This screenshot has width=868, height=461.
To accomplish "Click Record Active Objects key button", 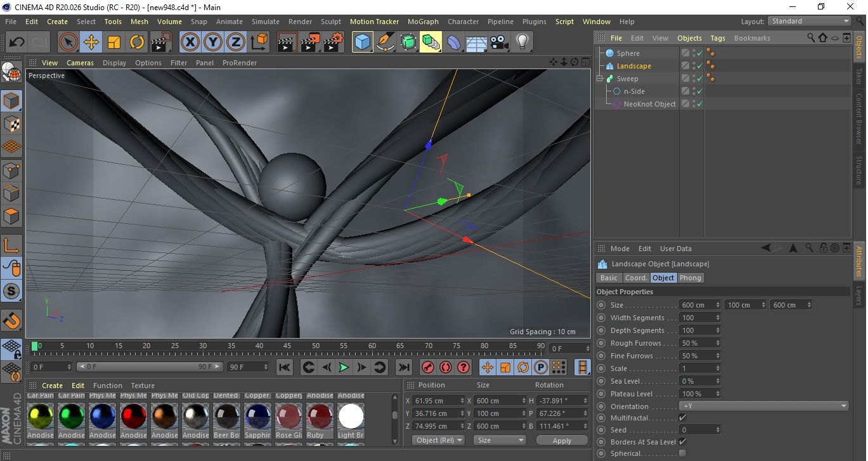I will (428, 367).
